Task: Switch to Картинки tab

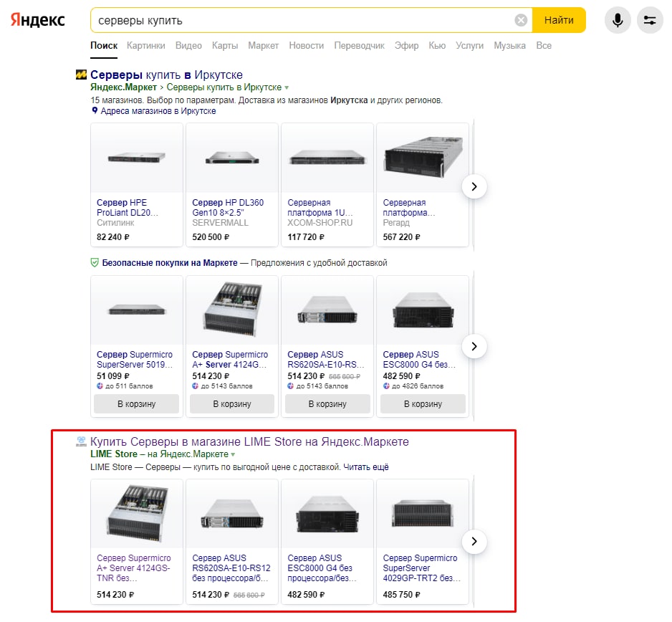Action: (x=145, y=45)
